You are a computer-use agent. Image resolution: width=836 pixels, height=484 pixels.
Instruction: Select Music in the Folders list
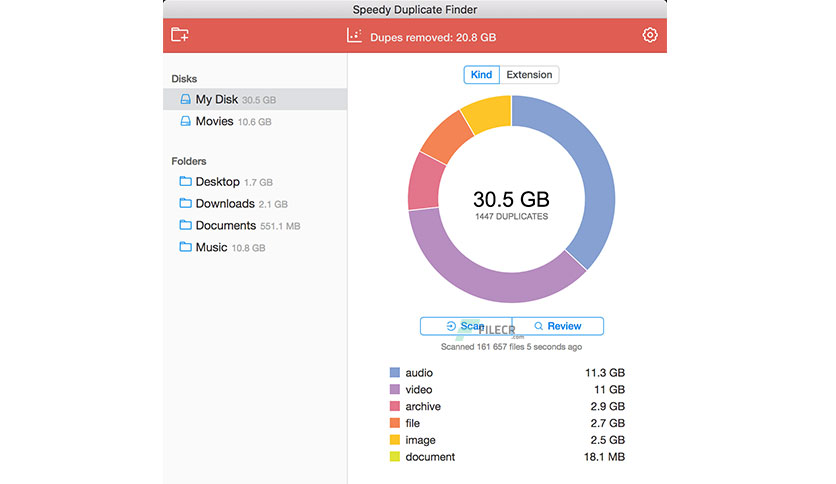(255, 247)
